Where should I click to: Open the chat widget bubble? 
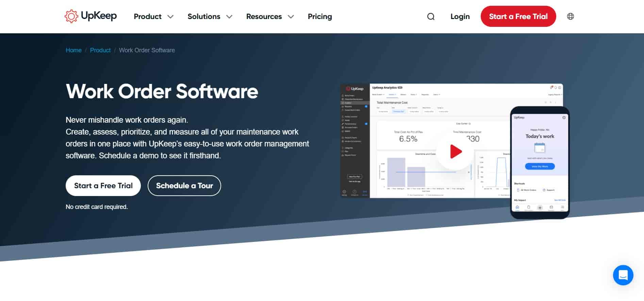tap(623, 275)
